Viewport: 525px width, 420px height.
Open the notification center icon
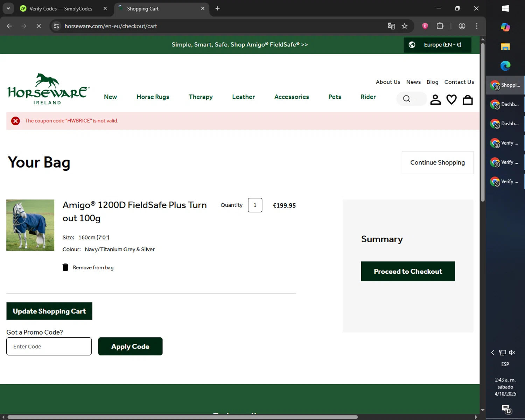(x=506, y=409)
